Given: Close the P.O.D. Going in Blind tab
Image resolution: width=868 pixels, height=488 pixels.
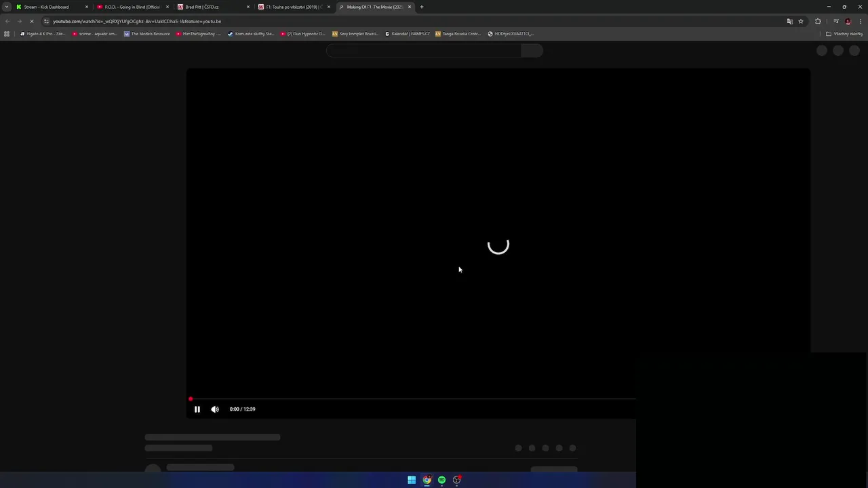Looking at the screenshot, I should click(167, 7).
